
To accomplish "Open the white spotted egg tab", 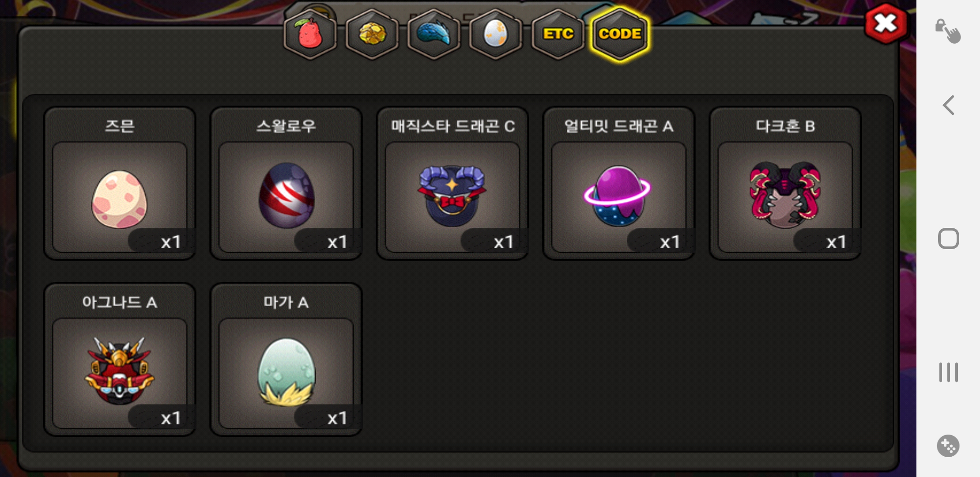I will point(496,34).
